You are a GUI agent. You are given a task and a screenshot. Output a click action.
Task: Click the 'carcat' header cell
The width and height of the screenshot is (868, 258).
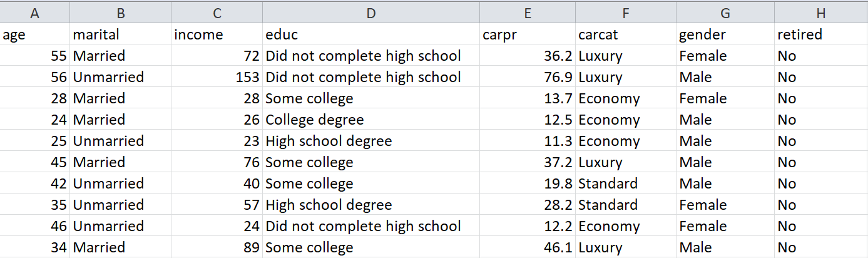coord(626,34)
